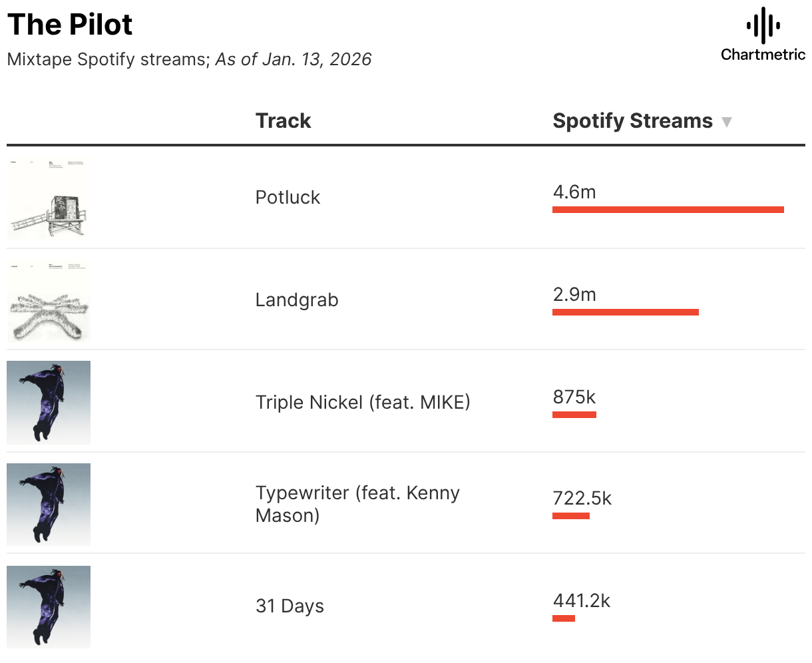The height and width of the screenshot is (663, 812).
Task: Toggle sort arrow beside Spotify Streams
Action: tap(727, 122)
